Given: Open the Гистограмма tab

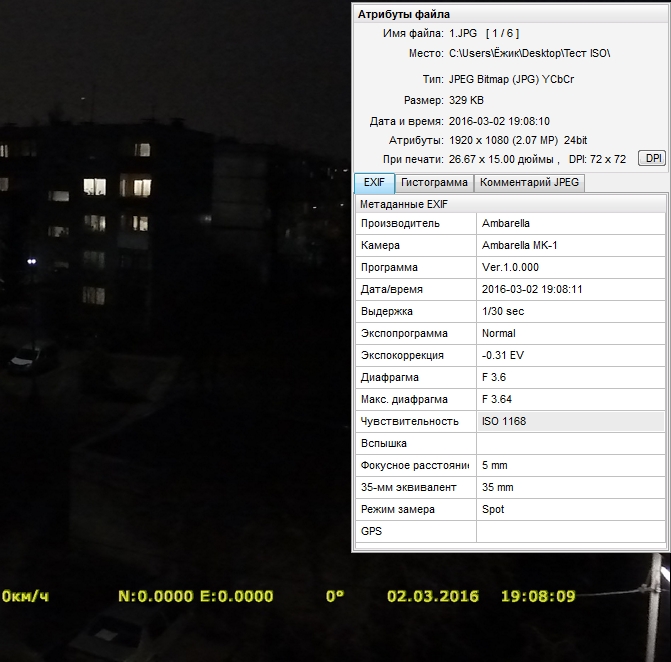Looking at the screenshot, I should (434, 183).
